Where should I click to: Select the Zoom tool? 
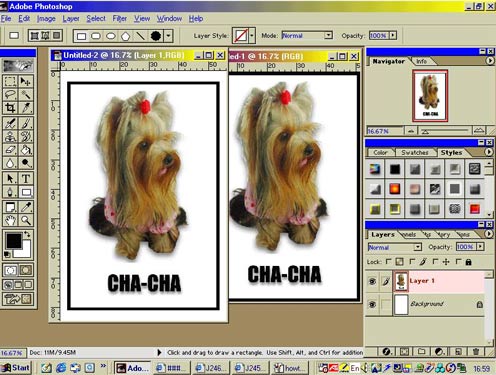(26, 220)
